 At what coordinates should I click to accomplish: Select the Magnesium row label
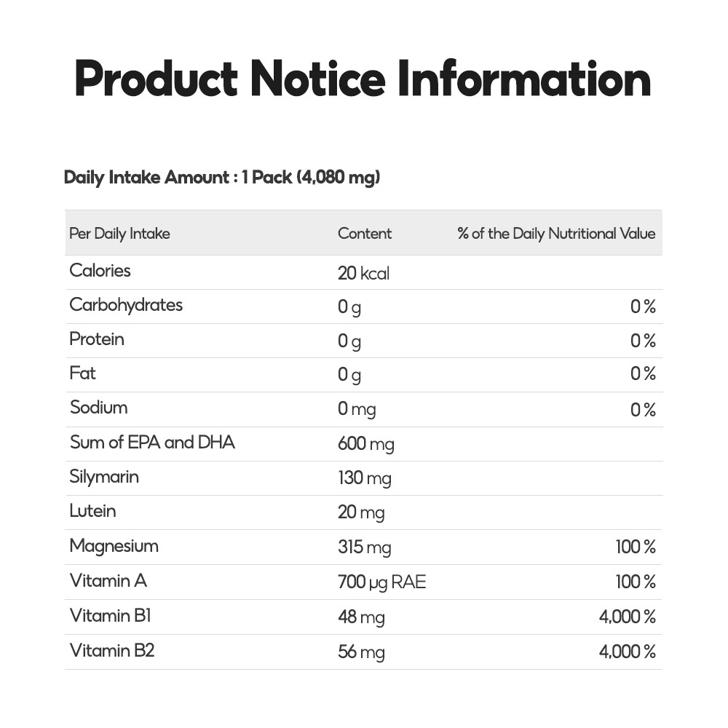[x=114, y=546]
